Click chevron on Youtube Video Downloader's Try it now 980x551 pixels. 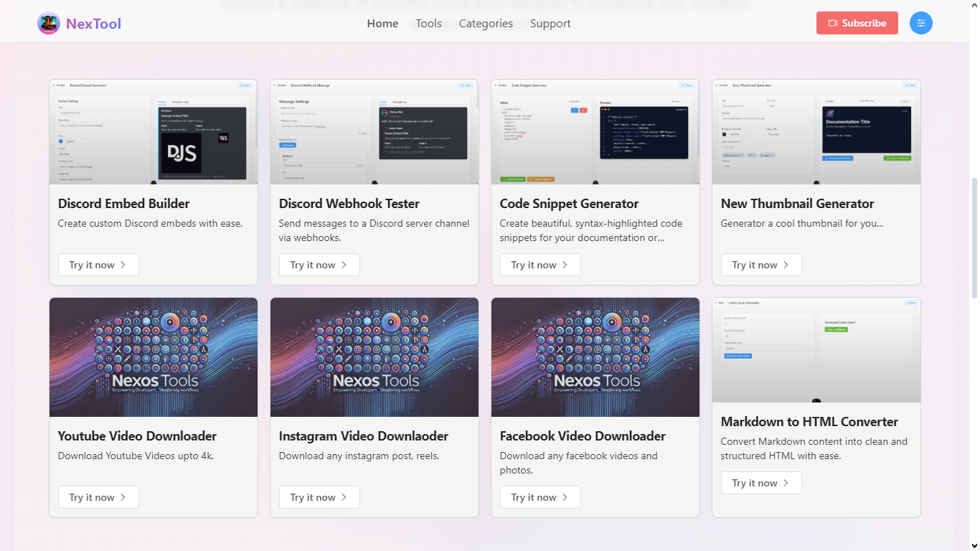(x=123, y=497)
